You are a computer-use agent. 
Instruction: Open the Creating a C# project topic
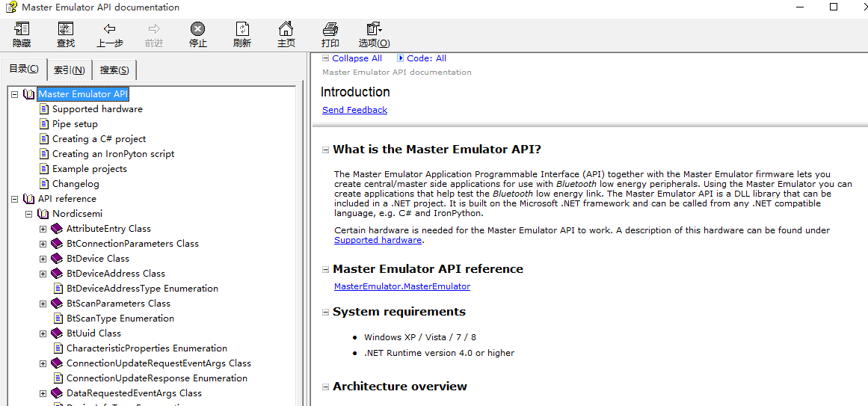pyautogui.click(x=99, y=139)
